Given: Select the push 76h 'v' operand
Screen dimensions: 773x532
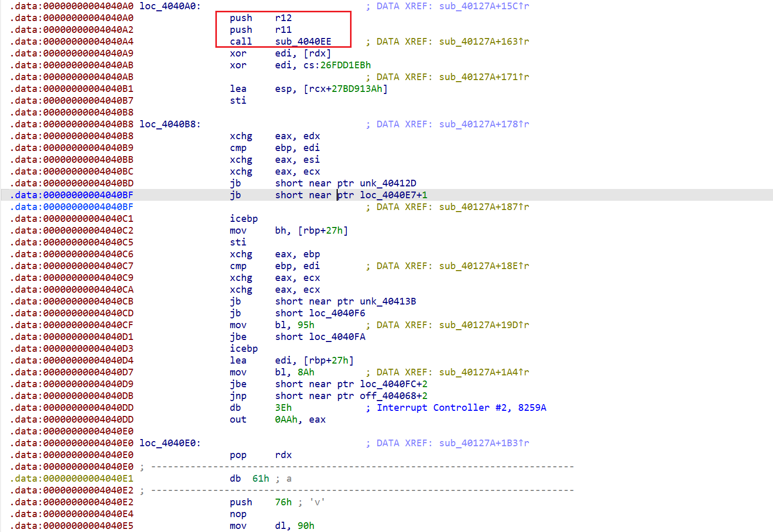Looking at the screenshot, I should point(283,502).
